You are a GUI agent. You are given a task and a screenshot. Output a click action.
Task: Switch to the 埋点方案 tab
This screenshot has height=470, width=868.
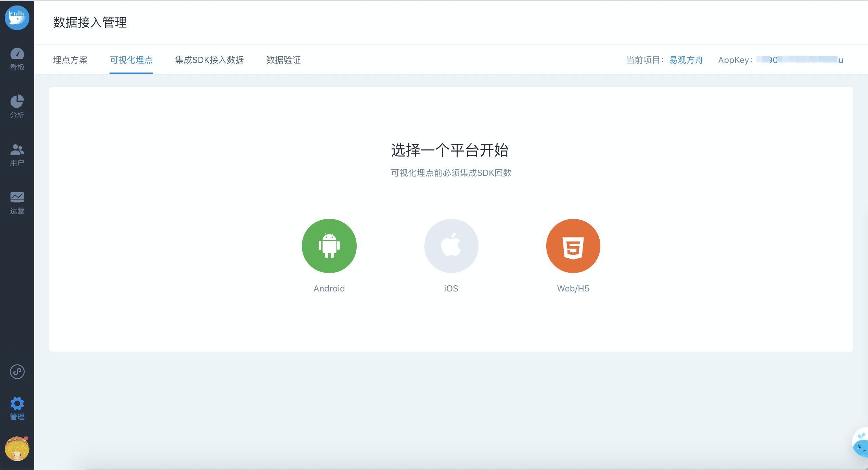(70, 60)
